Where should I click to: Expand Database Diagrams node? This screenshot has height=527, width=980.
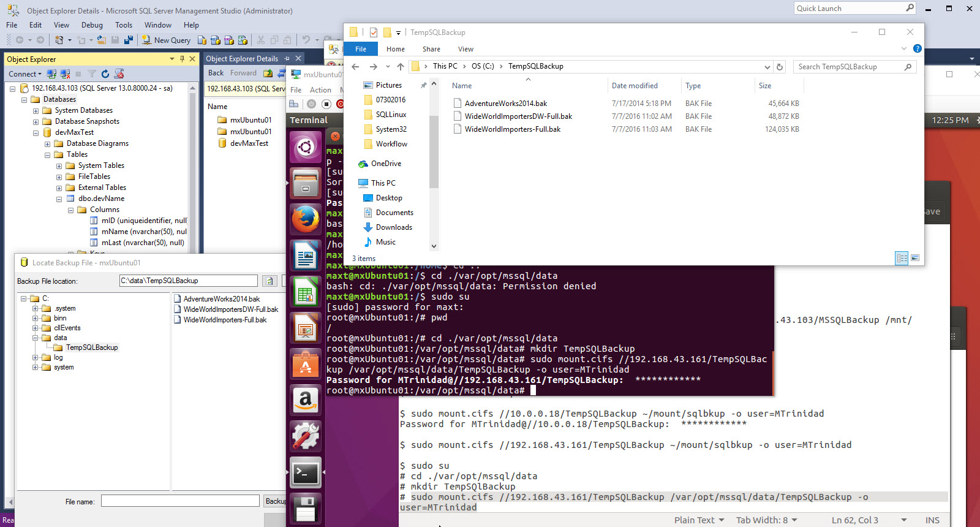tap(47, 143)
